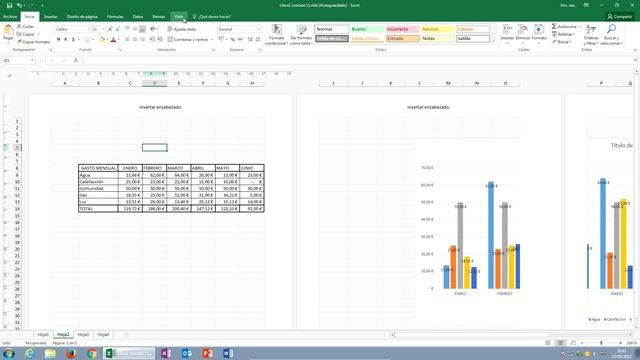Open Buscar y seleccionar menu
Image resolution: width=640 pixels, height=360 pixels.
[x=611, y=35]
